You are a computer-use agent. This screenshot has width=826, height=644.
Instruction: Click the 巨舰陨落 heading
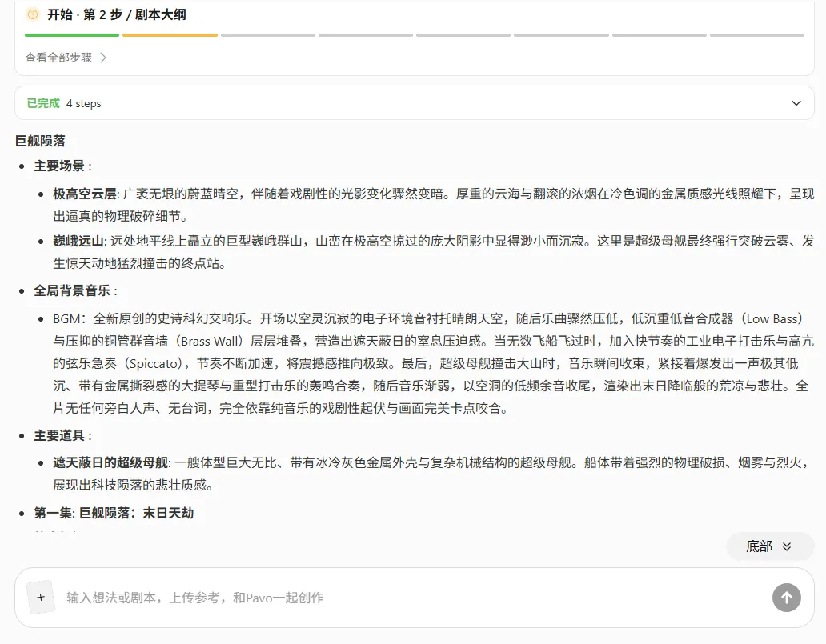coord(41,141)
